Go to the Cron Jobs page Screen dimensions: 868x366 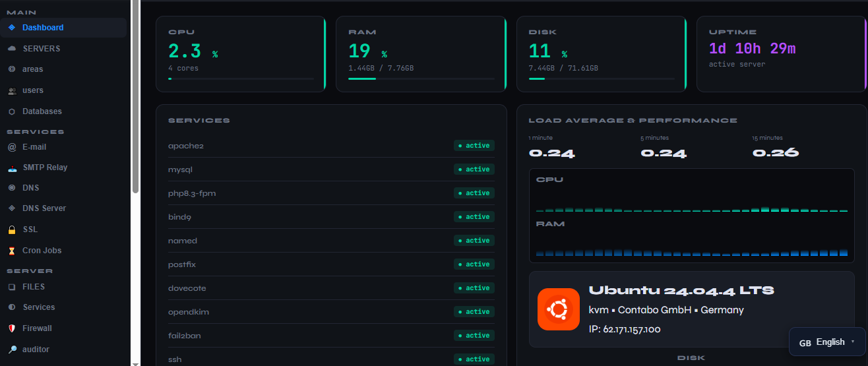coord(64,251)
